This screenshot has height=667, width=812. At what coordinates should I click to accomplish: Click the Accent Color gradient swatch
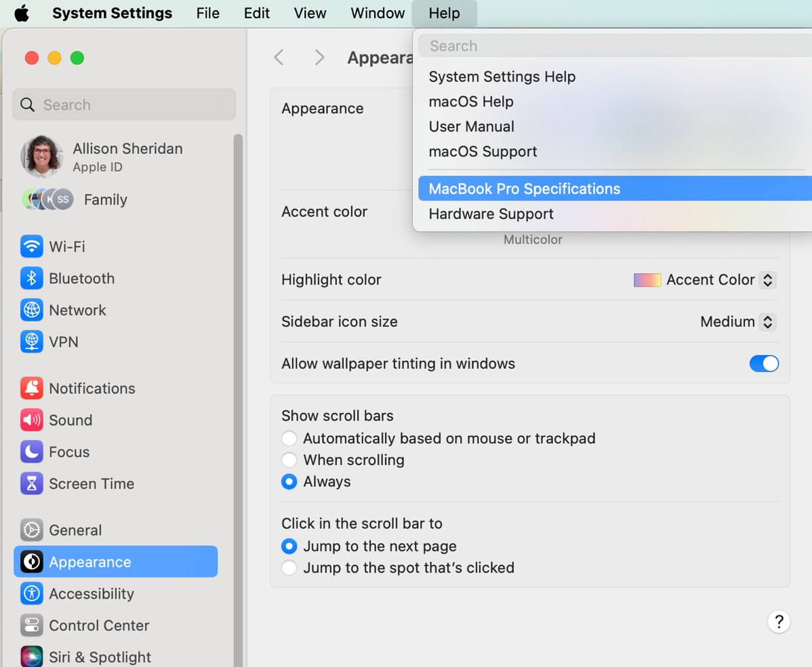point(647,280)
